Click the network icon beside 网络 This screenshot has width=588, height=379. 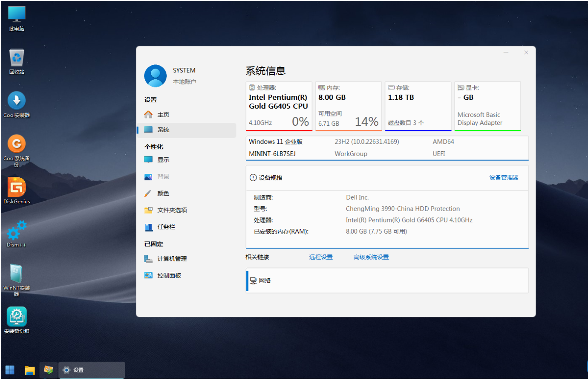[253, 281]
